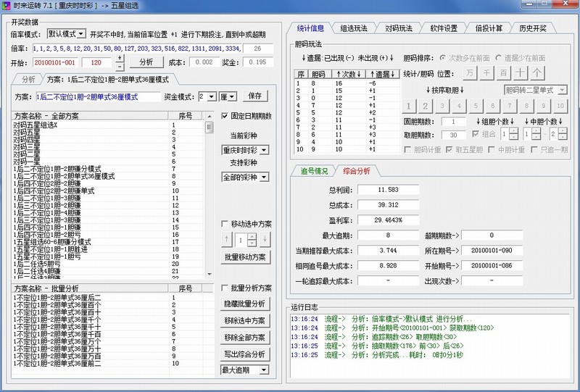Viewport: 580px width, 392px height.
Task: Expand the 最大追期 dropdown
Action: click(x=245, y=370)
